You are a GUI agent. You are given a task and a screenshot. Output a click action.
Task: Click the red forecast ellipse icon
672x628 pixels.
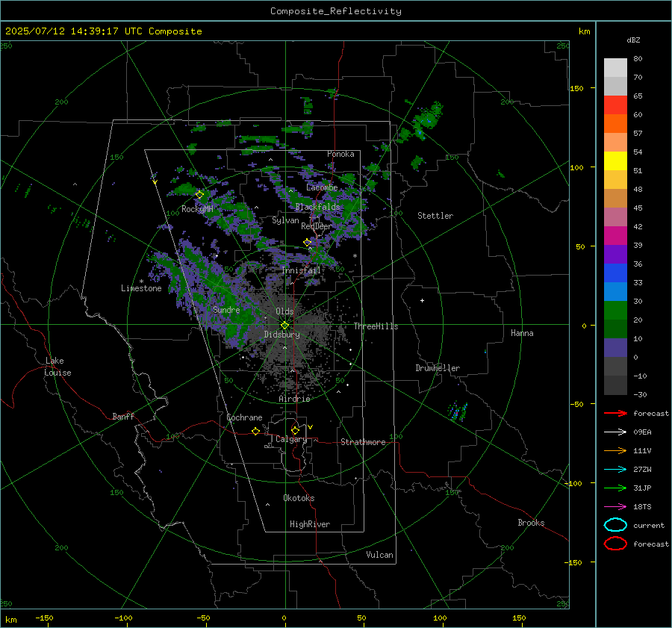pyautogui.click(x=615, y=544)
